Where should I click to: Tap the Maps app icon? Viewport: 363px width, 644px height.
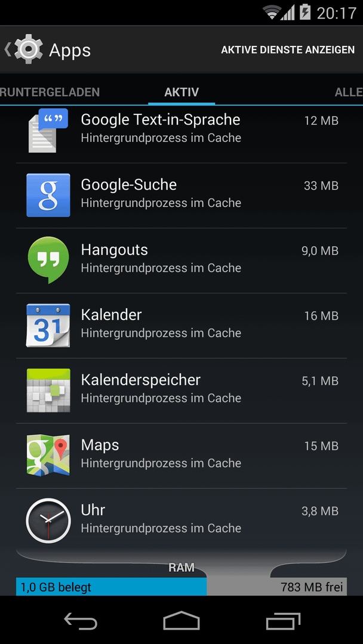48,455
